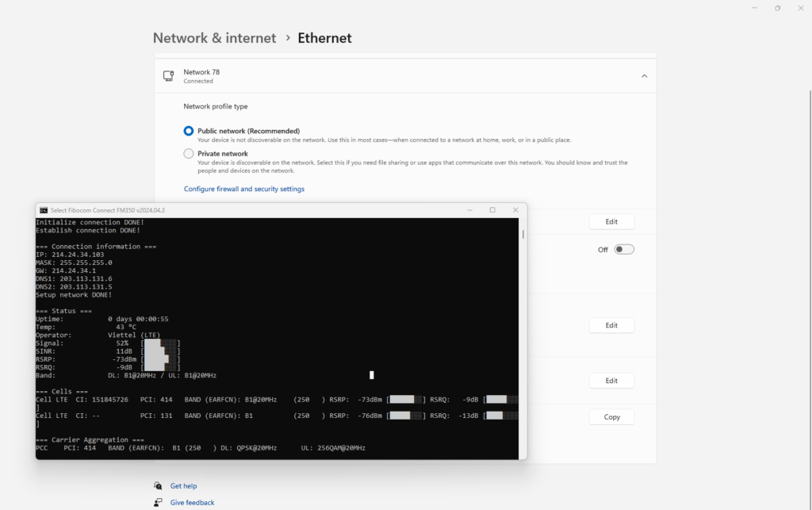Image resolution: width=812 pixels, height=510 pixels.
Task: Select Public network (Recommended) radio button
Action: point(189,131)
